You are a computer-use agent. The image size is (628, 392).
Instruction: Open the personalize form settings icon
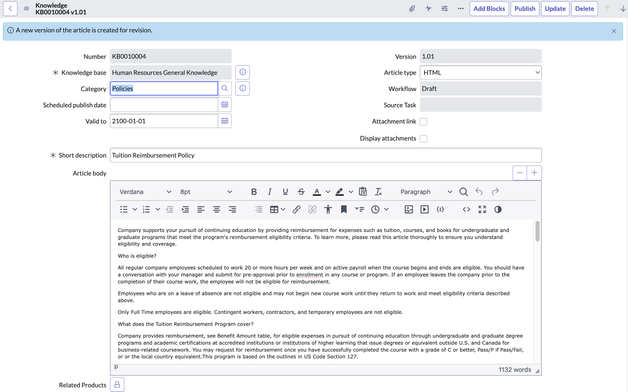(445, 8)
